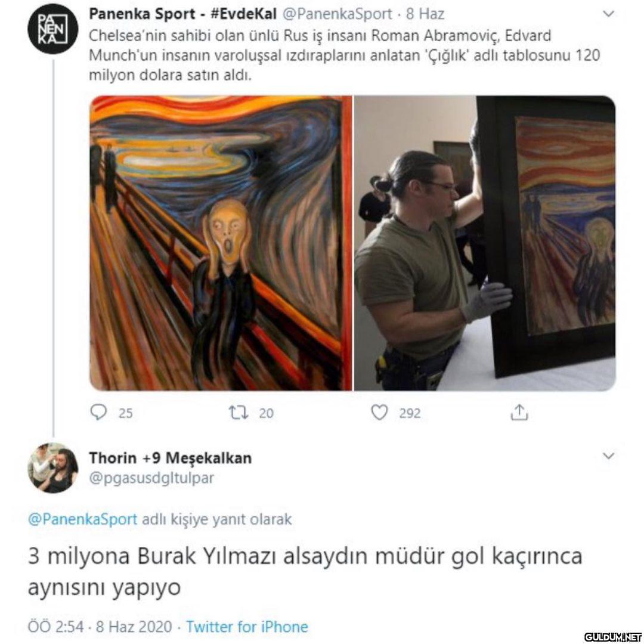Open the photo of man carrying painting
644x644 pixels.
click(485, 243)
